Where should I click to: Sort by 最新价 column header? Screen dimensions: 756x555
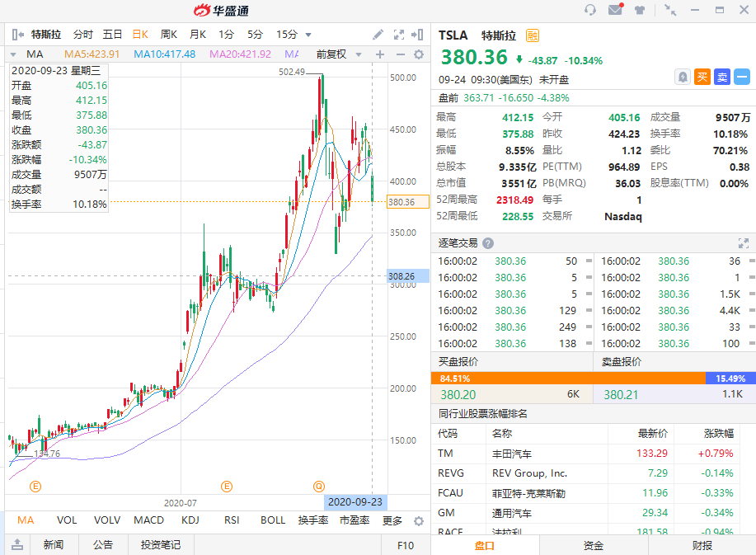[x=653, y=434]
